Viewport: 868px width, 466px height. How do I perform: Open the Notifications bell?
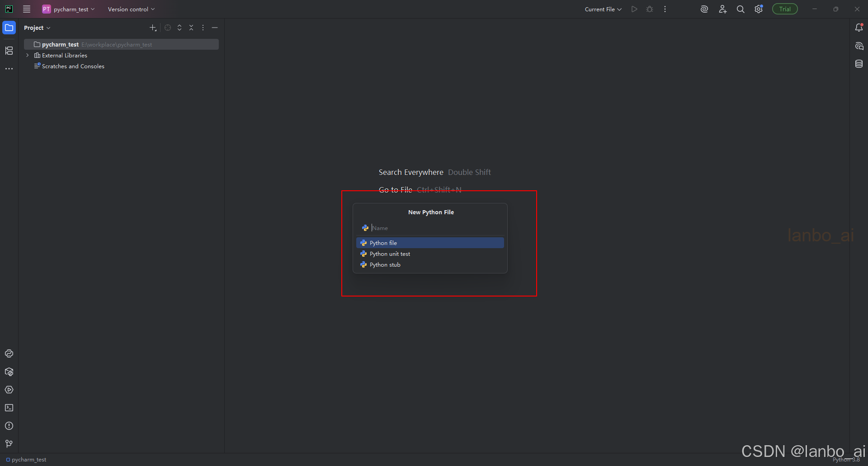[x=859, y=28]
